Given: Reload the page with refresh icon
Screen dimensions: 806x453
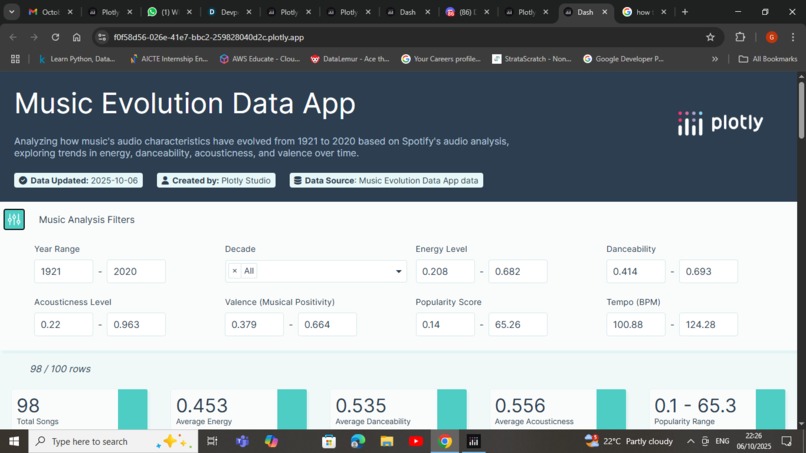Looking at the screenshot, I should 55,37.
